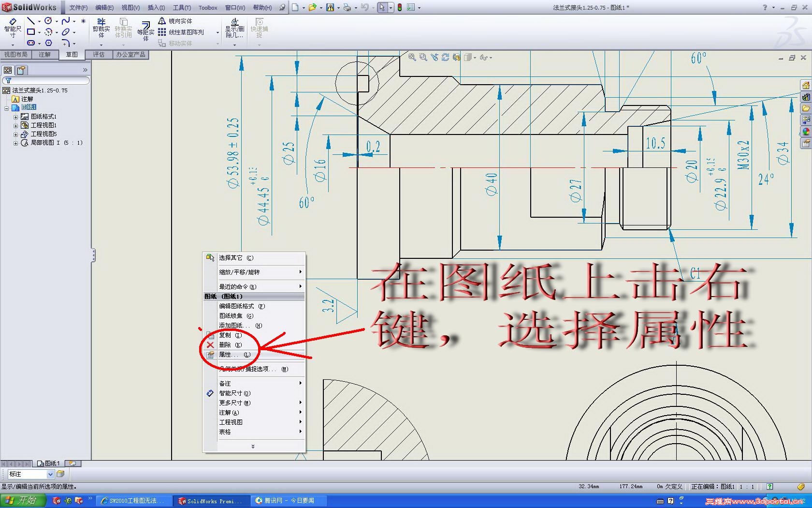Open Design Library icon in task pane

(x=806, y=97)
